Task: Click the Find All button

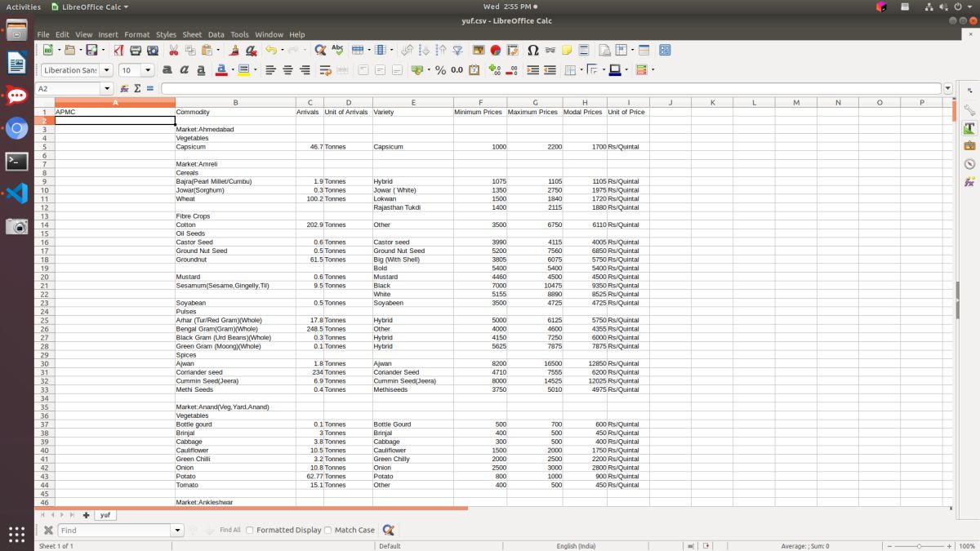Action: [229, 530]
